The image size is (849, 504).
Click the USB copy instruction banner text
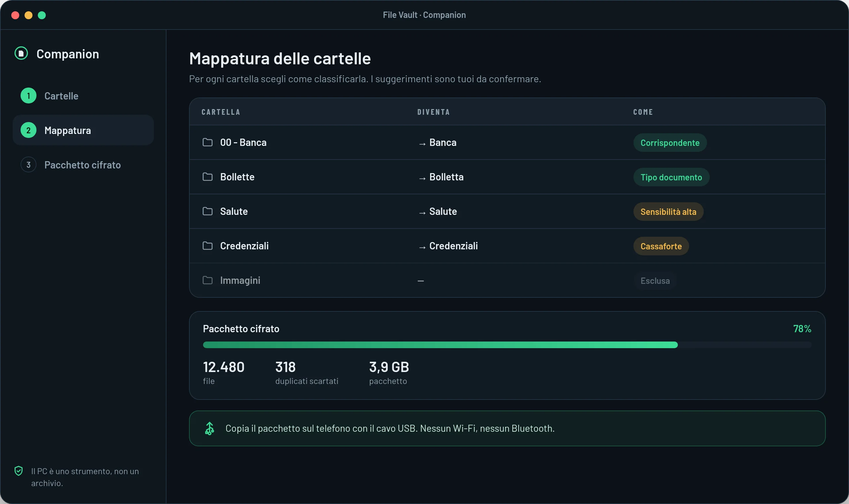point(390,429)
